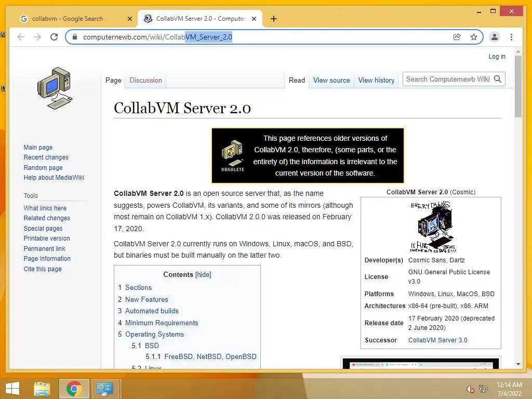Open the Chrome profile menu
The height and width of the screenshot is (399, 532).
tap(495, 37)
